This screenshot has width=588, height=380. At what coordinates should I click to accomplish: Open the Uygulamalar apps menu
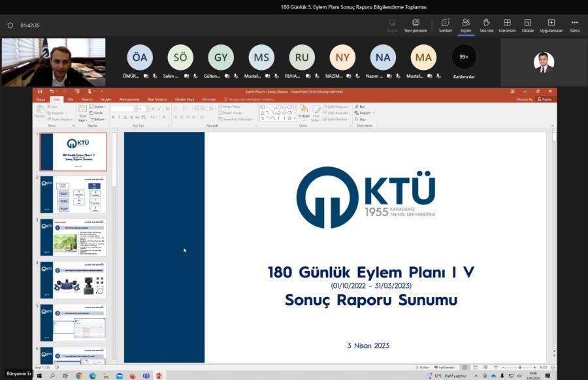(551, 25)
